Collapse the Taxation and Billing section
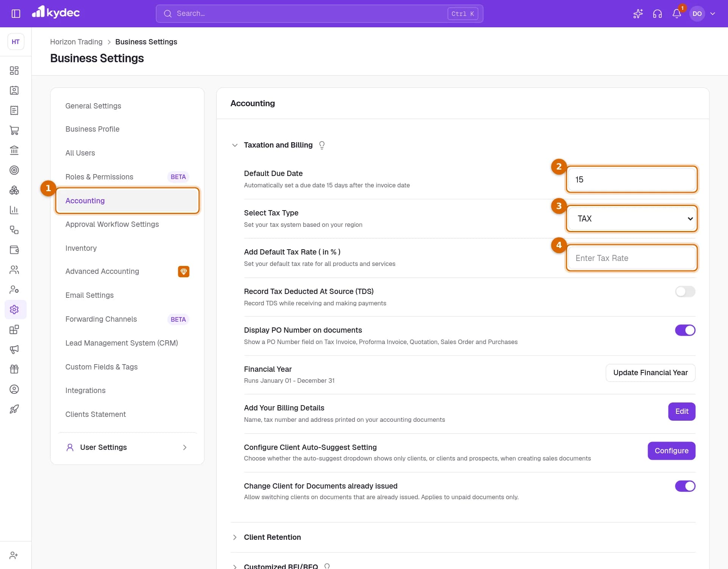The width and height of the screenshot is (728, 569). (235, 145)
